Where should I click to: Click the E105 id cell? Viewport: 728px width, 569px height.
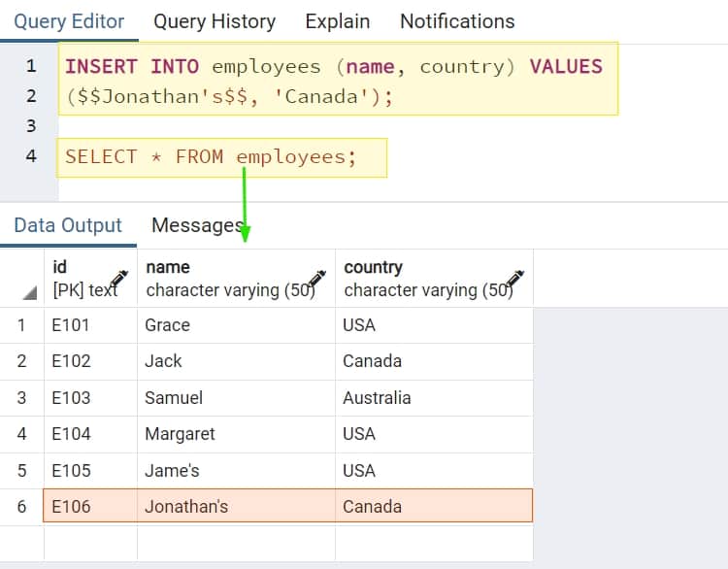(x=90, y=471)
